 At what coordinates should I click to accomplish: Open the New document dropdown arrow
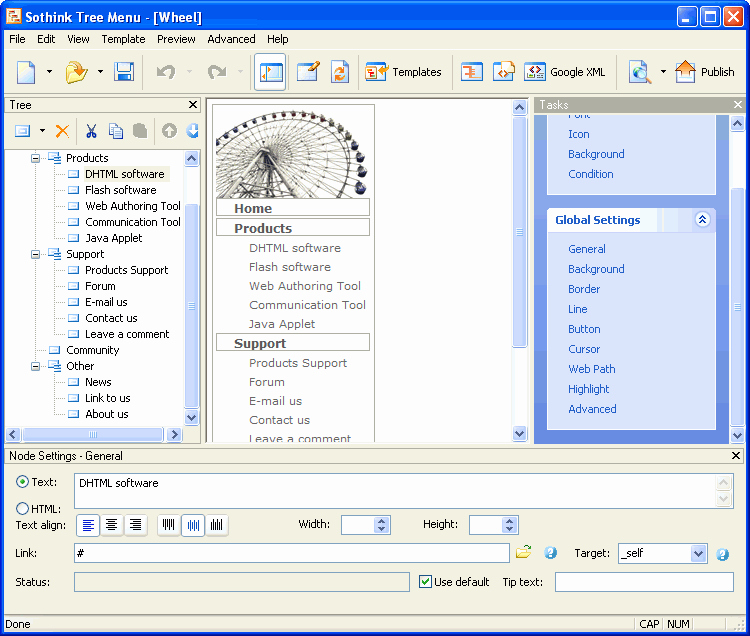pos(49,72)
